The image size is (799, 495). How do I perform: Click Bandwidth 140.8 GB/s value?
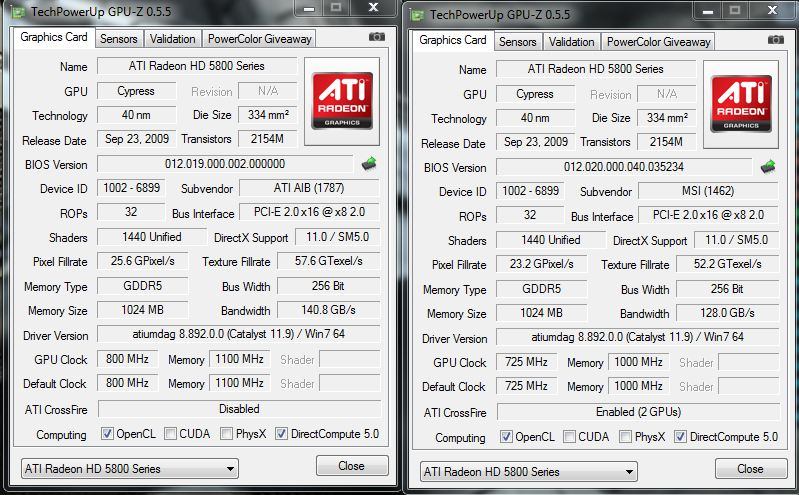click(x=329, y=310)
